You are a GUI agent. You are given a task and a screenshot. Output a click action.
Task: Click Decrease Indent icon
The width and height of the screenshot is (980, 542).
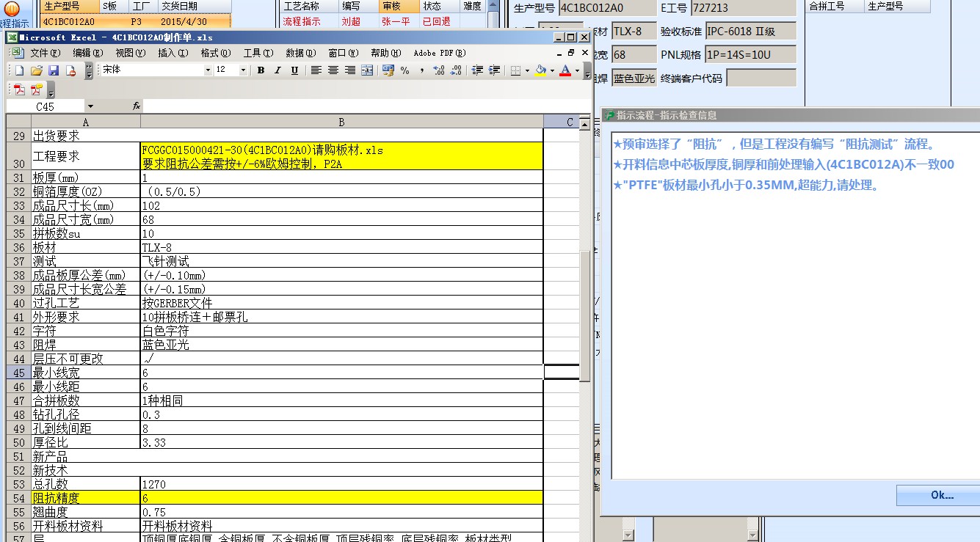[477, 70]
